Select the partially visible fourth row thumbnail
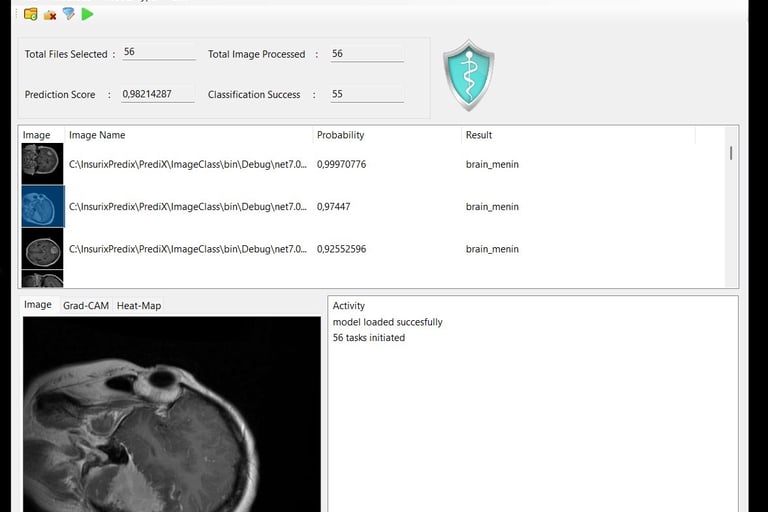Screen dimensions: 768x512 click(x=42, y=279)
